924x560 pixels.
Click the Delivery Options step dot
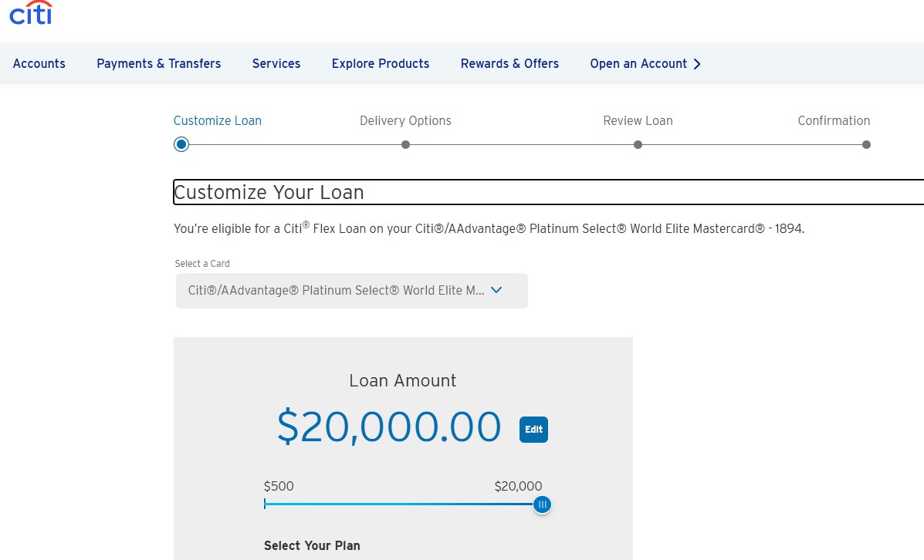[405, 145]
